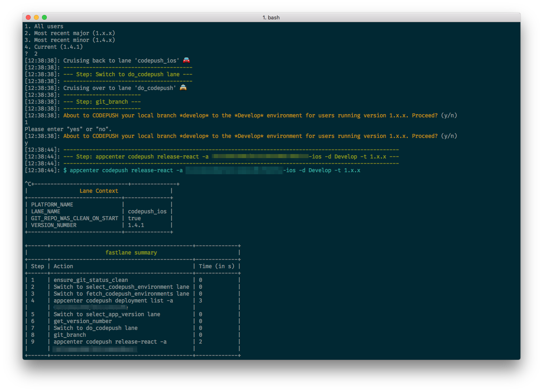
Task: Click the 'Action' column header
Action: (63, 266)
